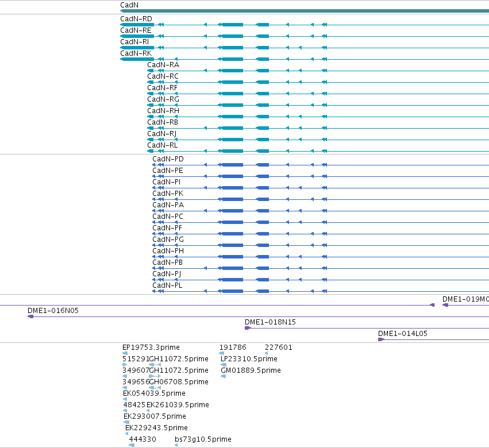Select the CadN-RK transcript label
Viewport: 489px width, 448px height.
pos(136,53)
